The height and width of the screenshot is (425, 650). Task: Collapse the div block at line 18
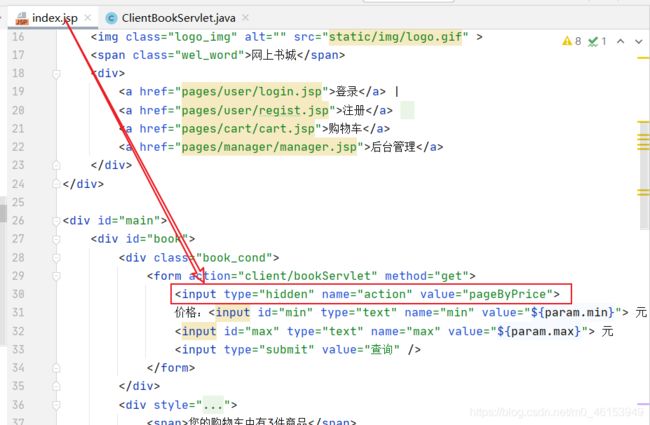click(x=56, y=74)
